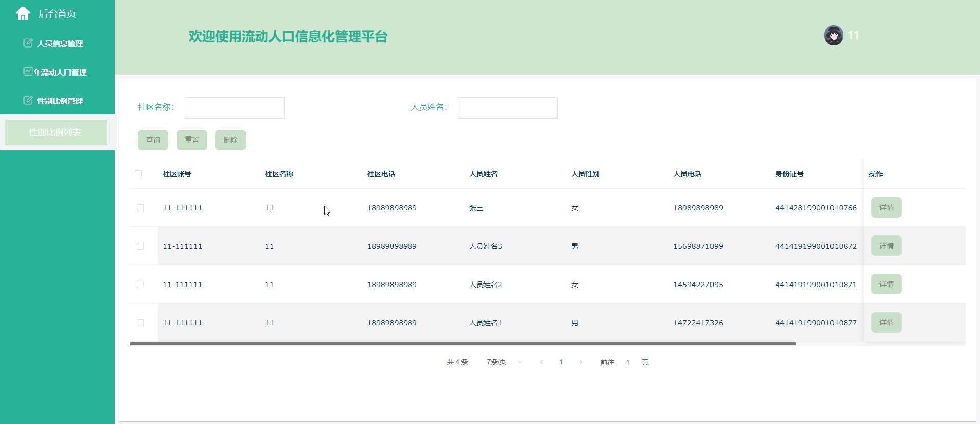This screenshot has width=980, height=424.
Task: Check the row for 人员姓名2
Action: [x=140, y=285]
